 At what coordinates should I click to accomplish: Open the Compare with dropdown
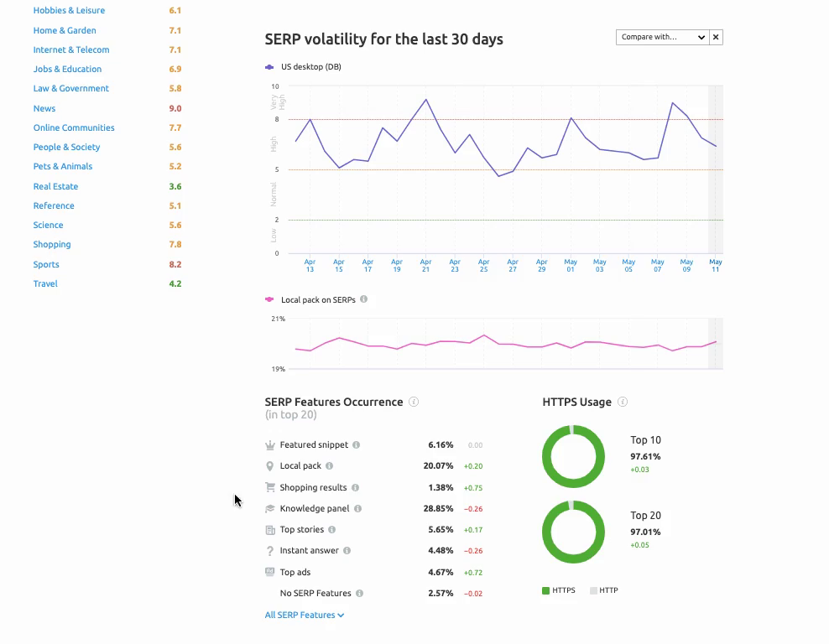(662, 37)
